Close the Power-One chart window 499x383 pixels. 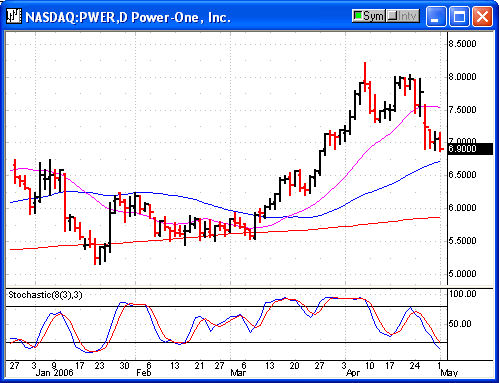[482, 16]
